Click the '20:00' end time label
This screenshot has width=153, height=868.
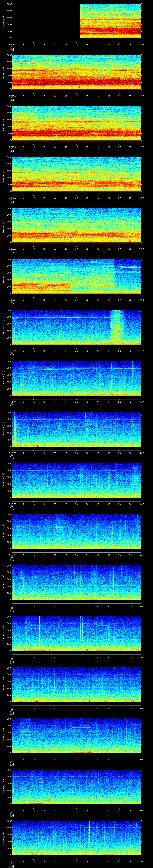pos(141,810)
